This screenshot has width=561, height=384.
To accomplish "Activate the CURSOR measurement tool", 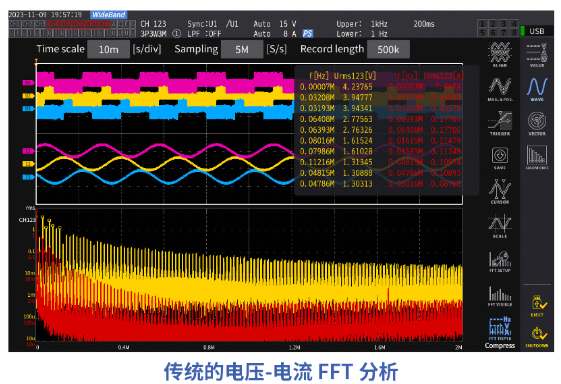I will [500, 191].
